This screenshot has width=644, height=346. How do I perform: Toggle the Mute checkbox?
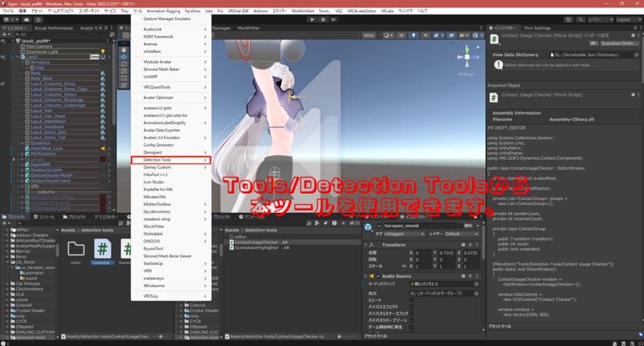click(411, 300)
